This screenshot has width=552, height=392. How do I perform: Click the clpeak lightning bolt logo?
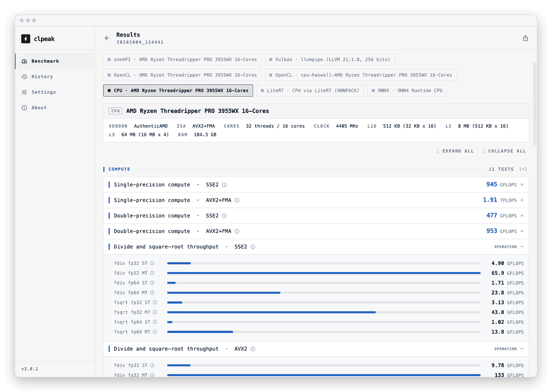(25, 39)
